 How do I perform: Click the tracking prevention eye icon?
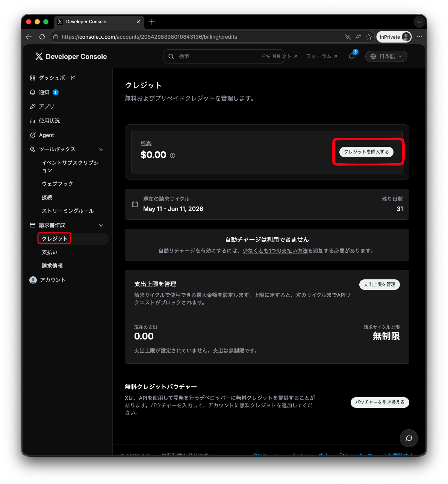pyautogui.click(x=348, y=37)
